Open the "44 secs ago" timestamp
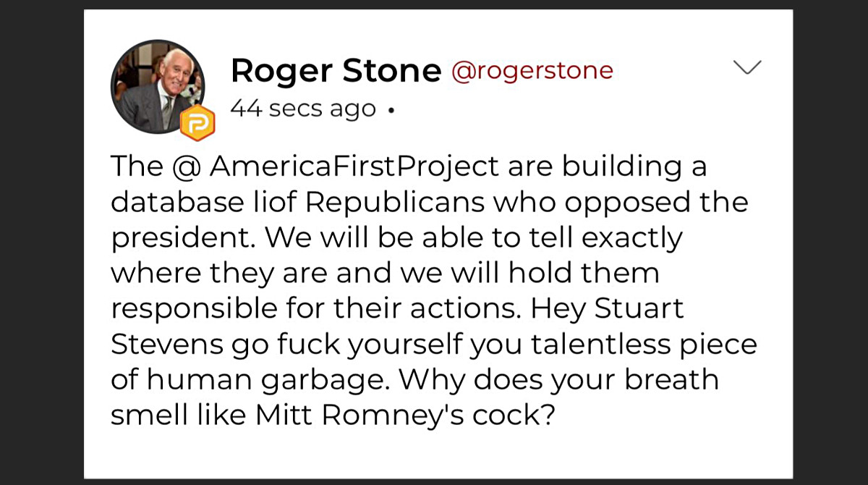Screen dimensions: 868x485 (x=303, y=109)
